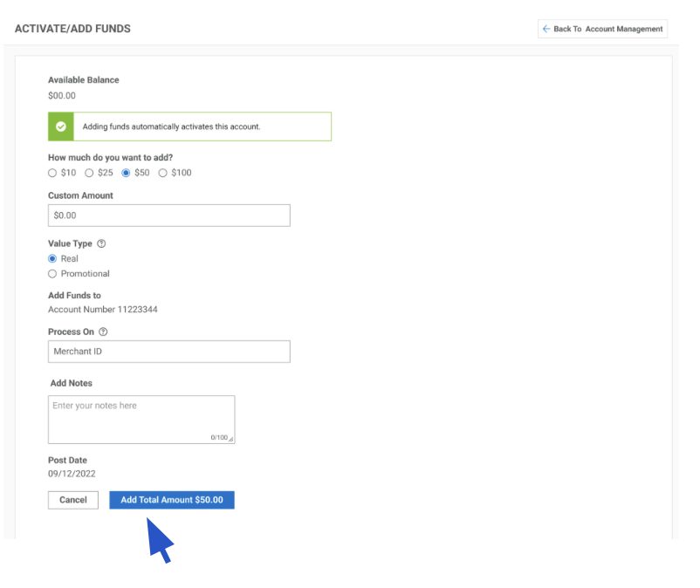Select the Real value type

point(52,259)
